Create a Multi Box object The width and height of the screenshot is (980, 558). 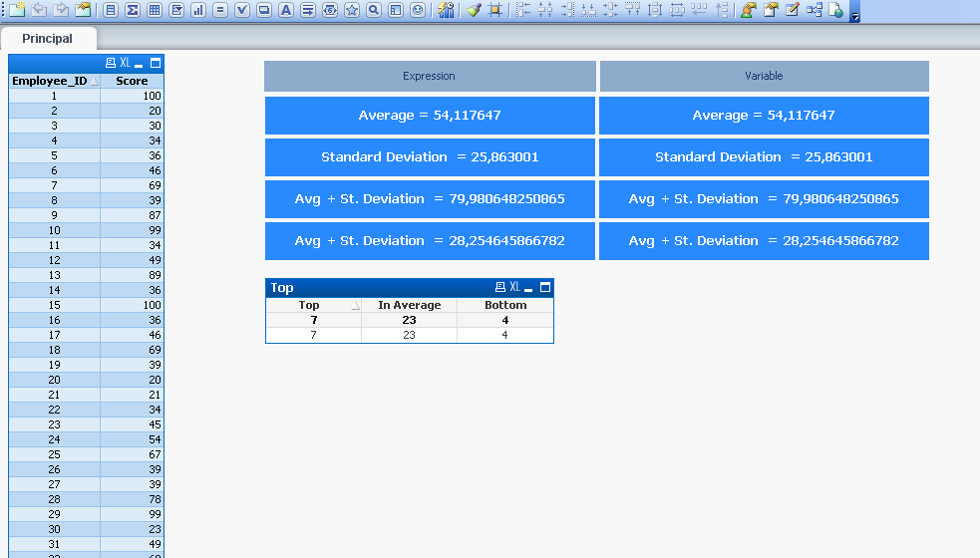176,9
